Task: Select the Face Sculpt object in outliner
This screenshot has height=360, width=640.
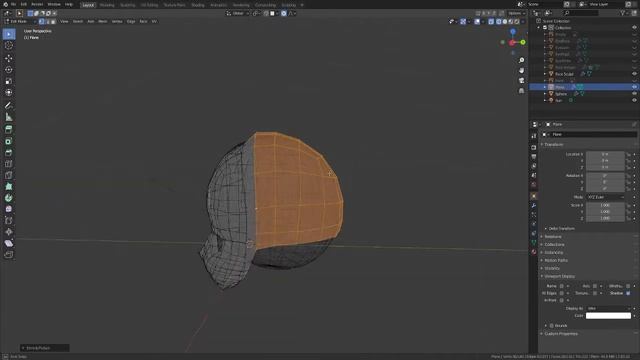Action: tap(564, 74)
